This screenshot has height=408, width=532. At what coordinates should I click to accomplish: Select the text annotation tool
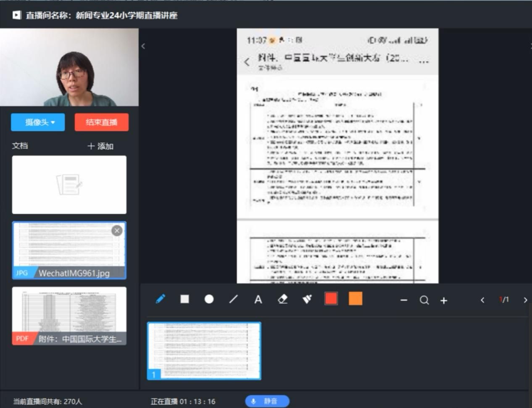[x=258, y=299]
